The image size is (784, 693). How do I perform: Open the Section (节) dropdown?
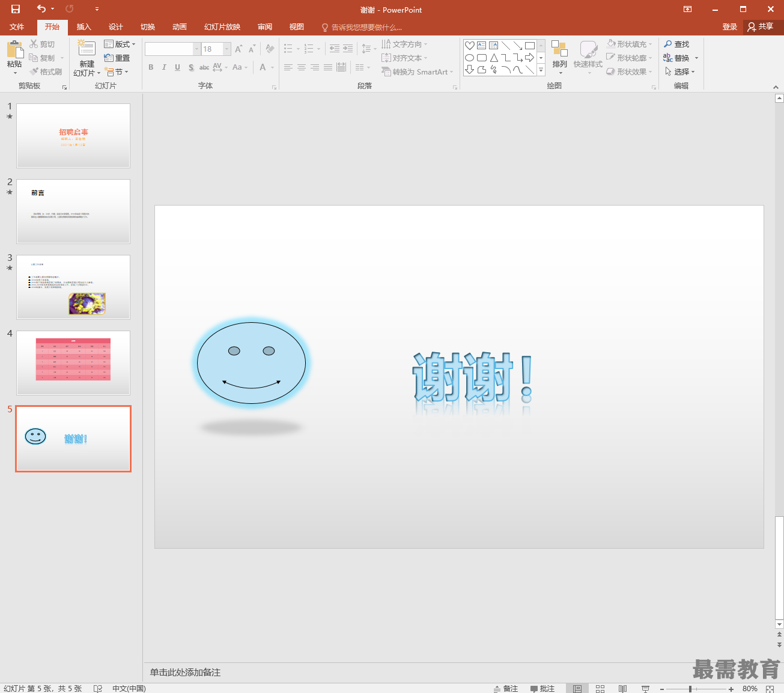(x=116, y=72)
